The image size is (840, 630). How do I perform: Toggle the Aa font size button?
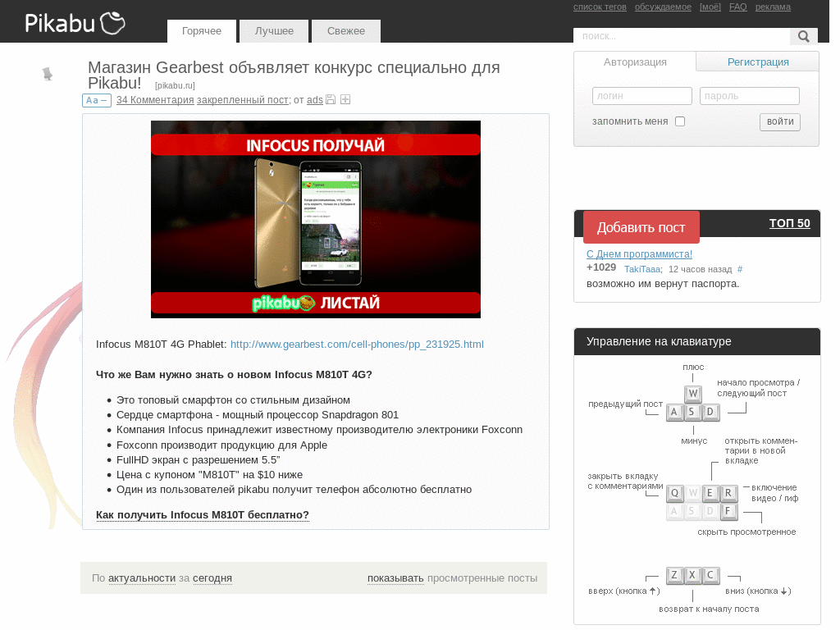click(97, 100)
